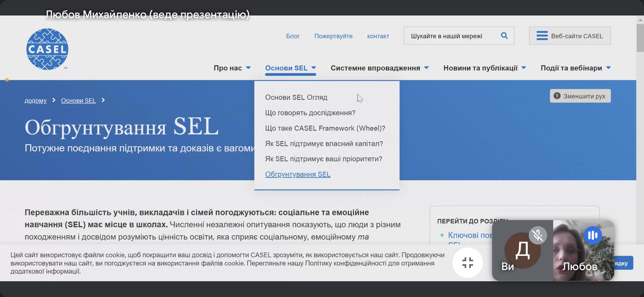Click the search magnifier icon
The image size is (644, 297).
point(504,35)
